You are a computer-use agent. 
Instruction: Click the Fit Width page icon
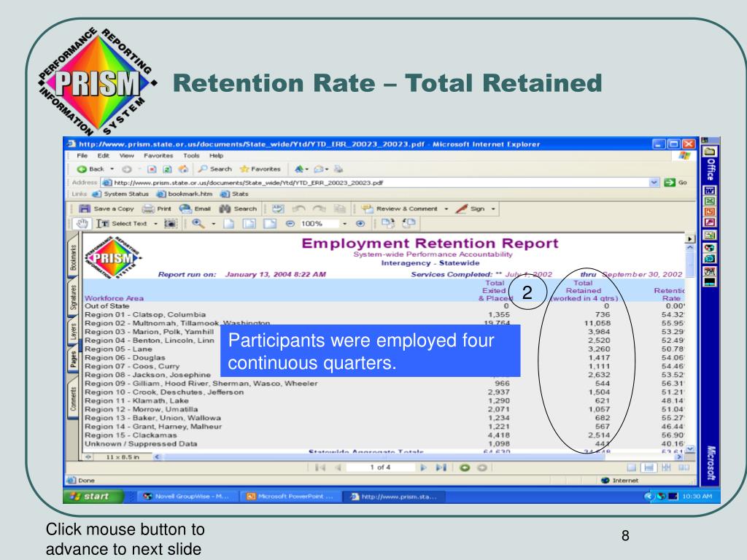click(270, 224)
